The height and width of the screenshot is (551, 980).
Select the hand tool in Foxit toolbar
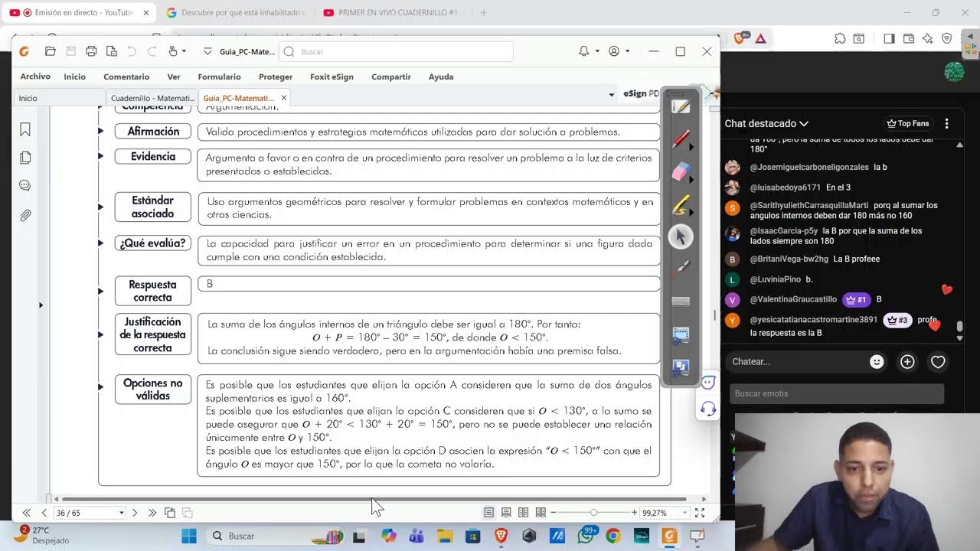172,51
